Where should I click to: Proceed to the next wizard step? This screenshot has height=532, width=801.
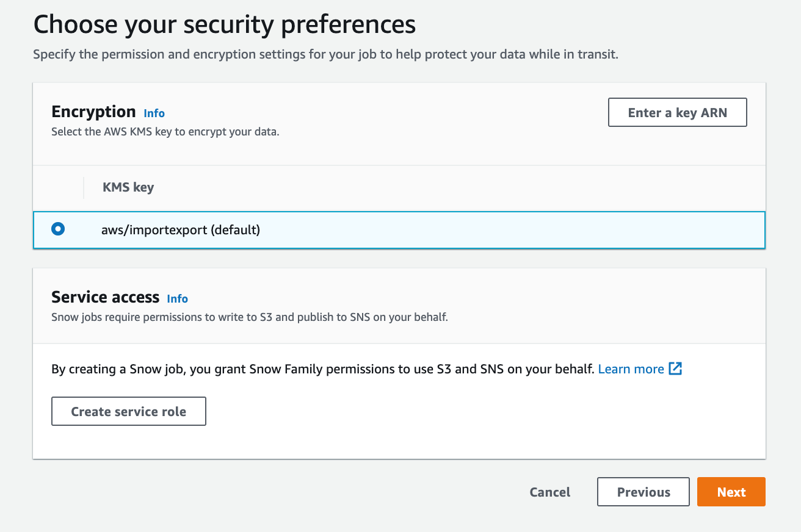pos(731,492)
